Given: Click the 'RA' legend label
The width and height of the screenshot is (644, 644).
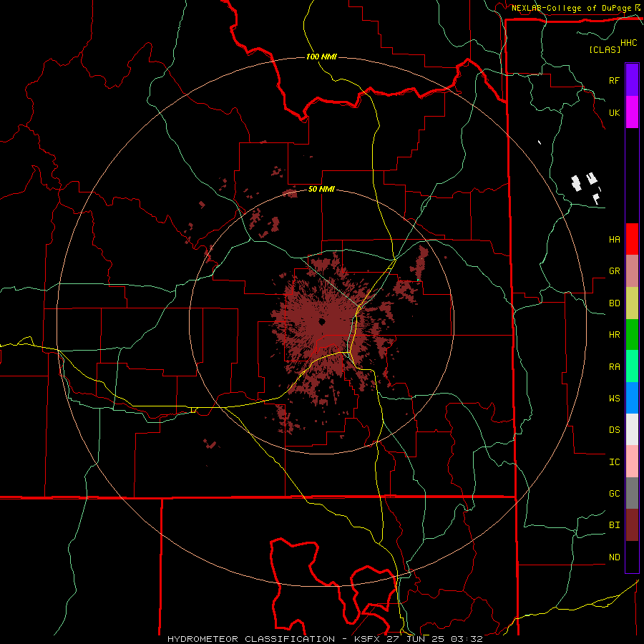Looking at the screenshot, I should pos(614,366).
